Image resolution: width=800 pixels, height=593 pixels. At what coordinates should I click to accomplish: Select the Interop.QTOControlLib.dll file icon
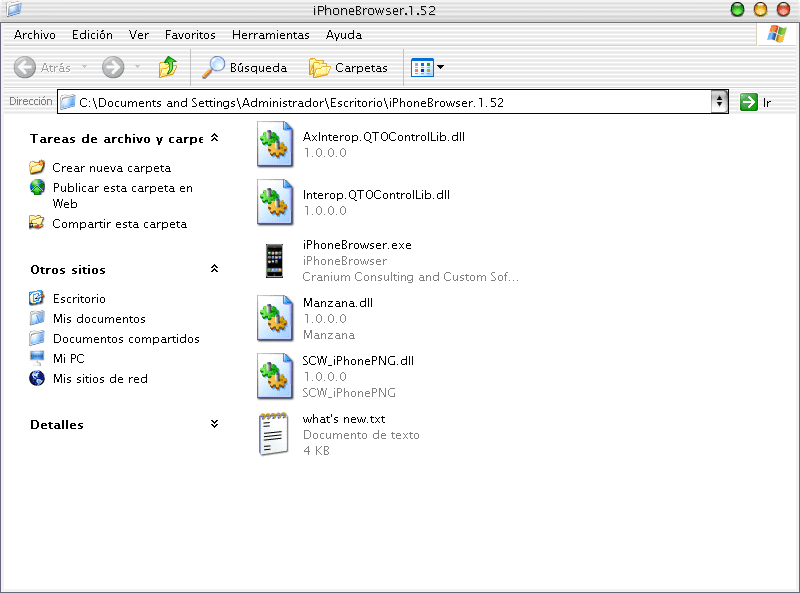(275, 202)
